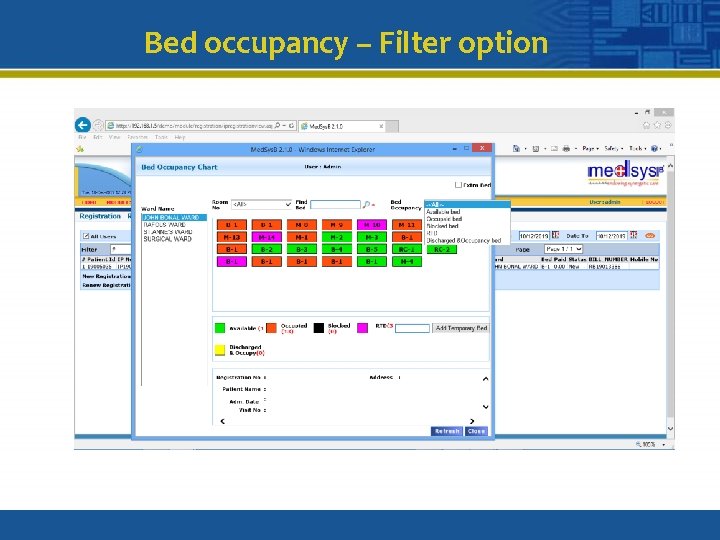Select bed RC-1

[x=407, y=249]
